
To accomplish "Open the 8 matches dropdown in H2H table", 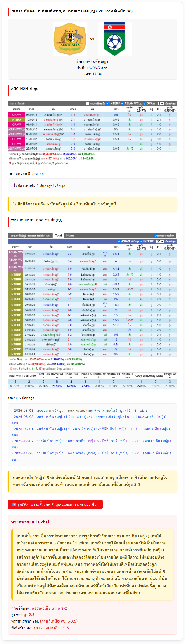I will [161, 104].
